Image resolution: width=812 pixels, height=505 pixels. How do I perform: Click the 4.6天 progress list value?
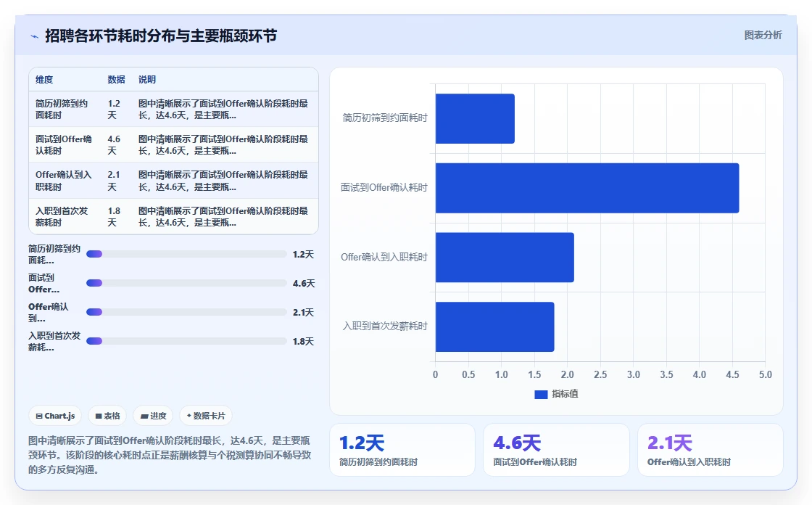(x=304, y=284)
